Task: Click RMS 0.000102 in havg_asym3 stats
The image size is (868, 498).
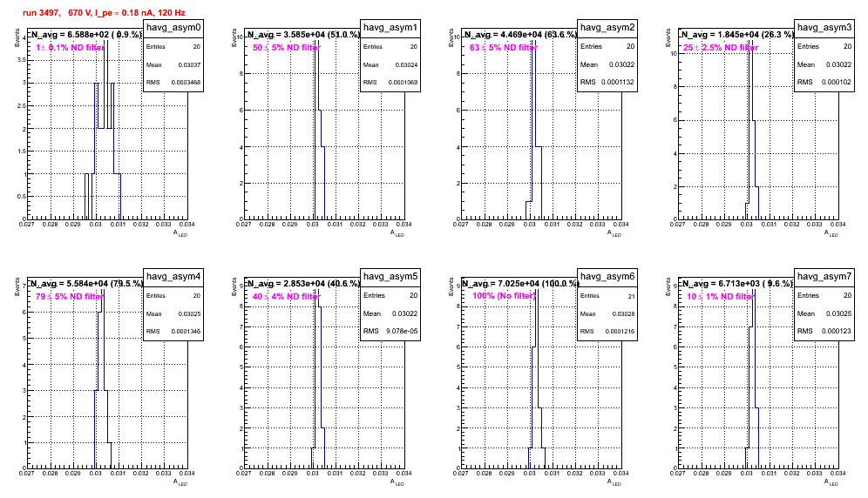Action: click(824, 82)
